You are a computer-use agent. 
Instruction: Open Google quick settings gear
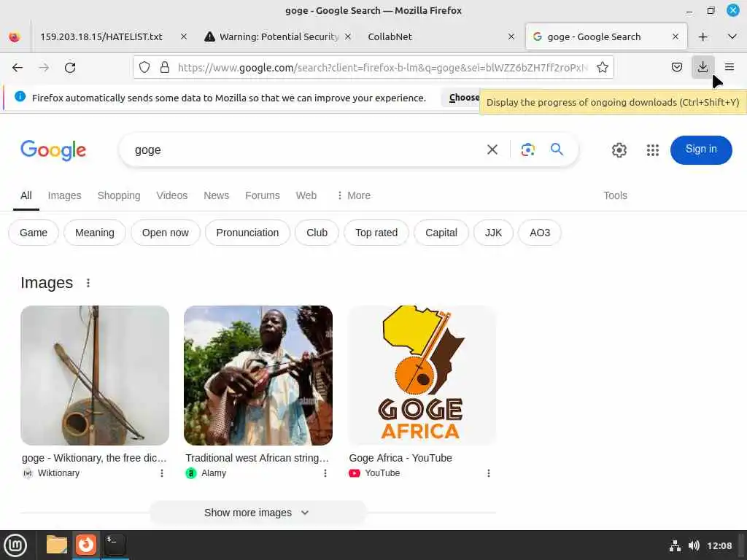tap(619, 150)
